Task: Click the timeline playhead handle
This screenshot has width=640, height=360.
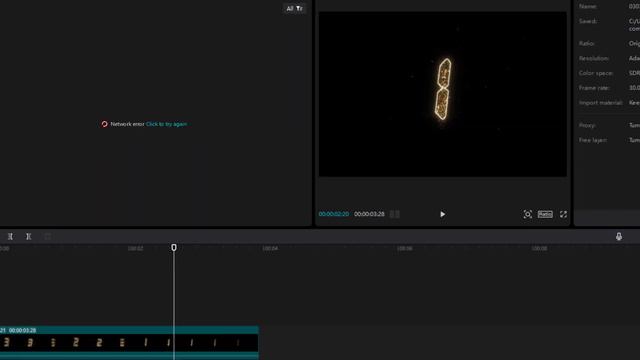Action: pos(174,248)
